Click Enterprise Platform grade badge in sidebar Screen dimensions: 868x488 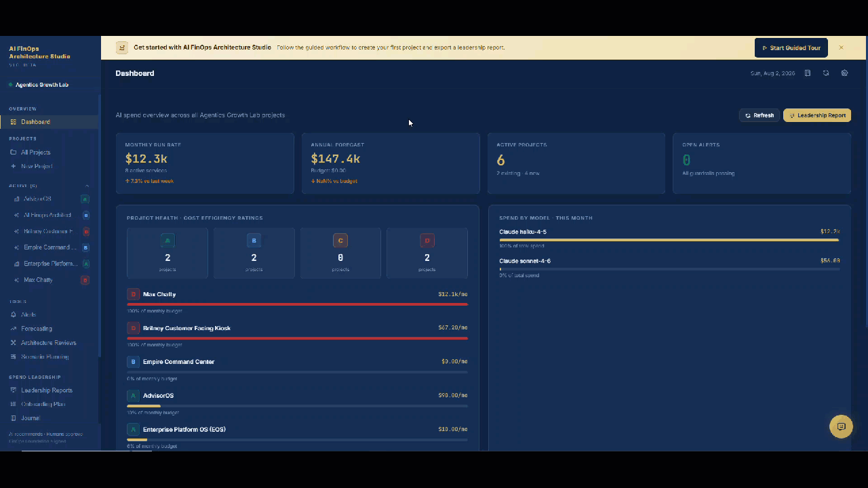(x=85, y=264)
